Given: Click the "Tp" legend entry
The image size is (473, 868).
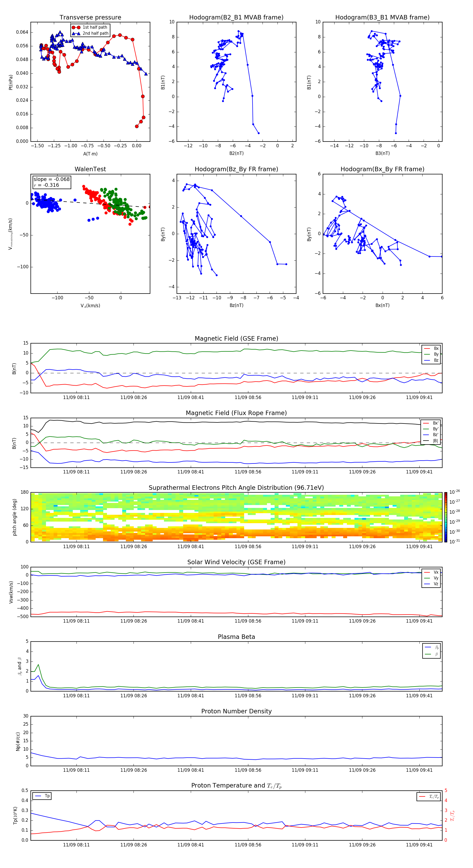Looking at the screenshot, I should tap(42, 796).
